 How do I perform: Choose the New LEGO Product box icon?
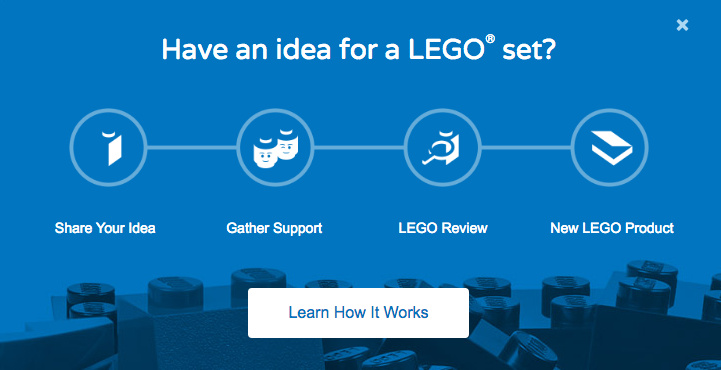tap(610, 148)
